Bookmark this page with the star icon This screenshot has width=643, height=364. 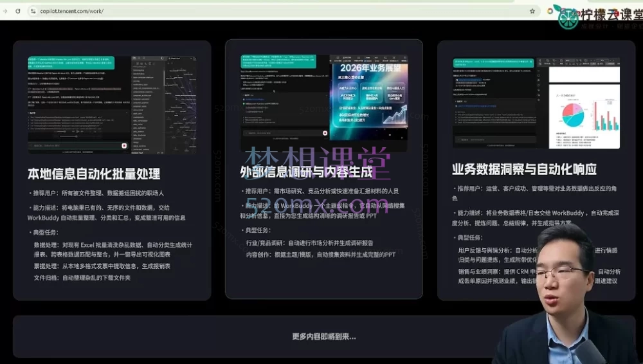point(532,11)
